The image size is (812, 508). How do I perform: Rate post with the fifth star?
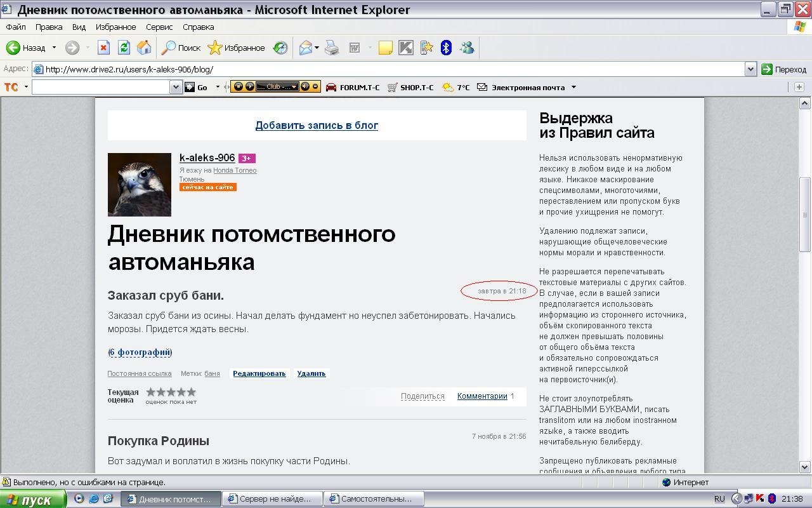[x=192, y=392]
